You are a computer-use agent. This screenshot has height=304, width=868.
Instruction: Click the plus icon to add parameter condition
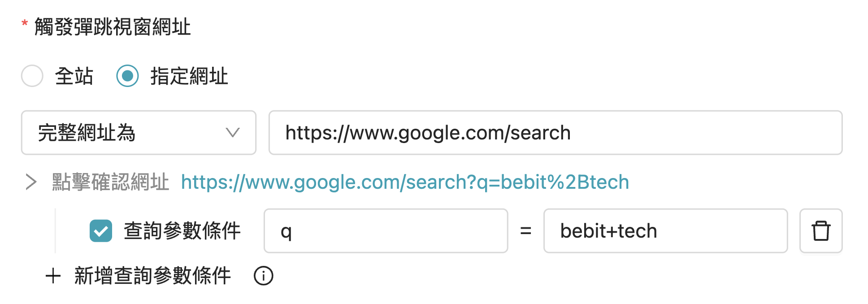(53, 276)
